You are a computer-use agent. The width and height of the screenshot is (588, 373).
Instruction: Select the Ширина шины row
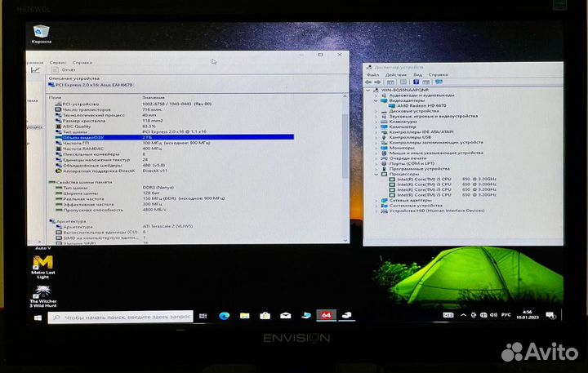(x=108, y=193)
